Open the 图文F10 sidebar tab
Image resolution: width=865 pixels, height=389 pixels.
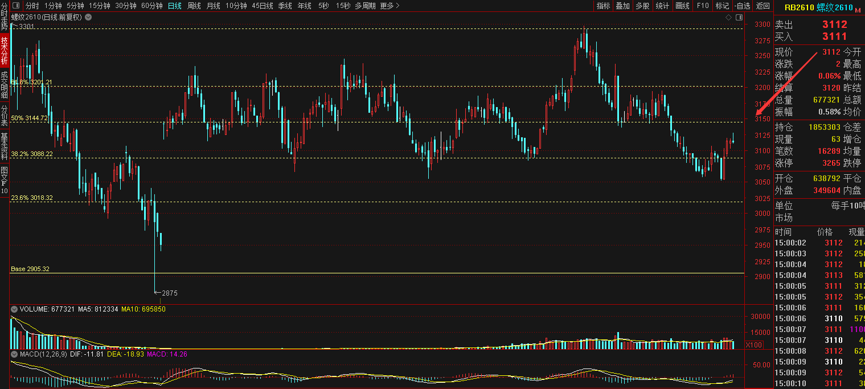pos(4,179)
